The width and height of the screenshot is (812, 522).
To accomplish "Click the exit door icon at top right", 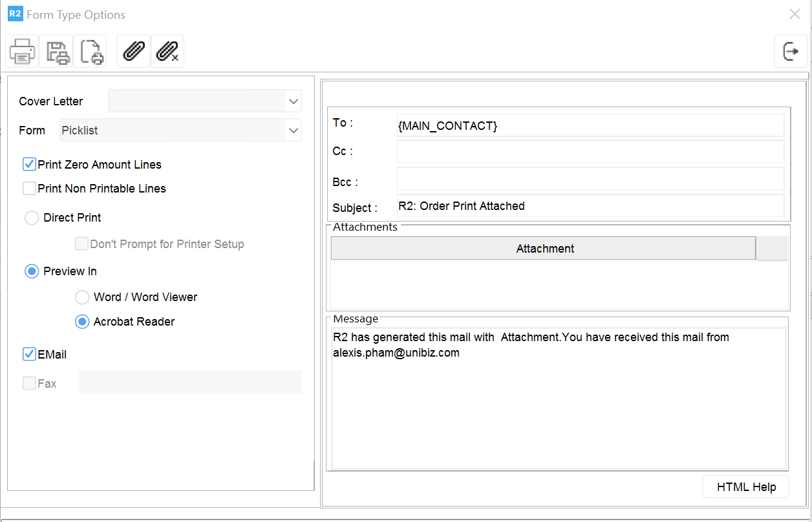I will tap(791, 52).
